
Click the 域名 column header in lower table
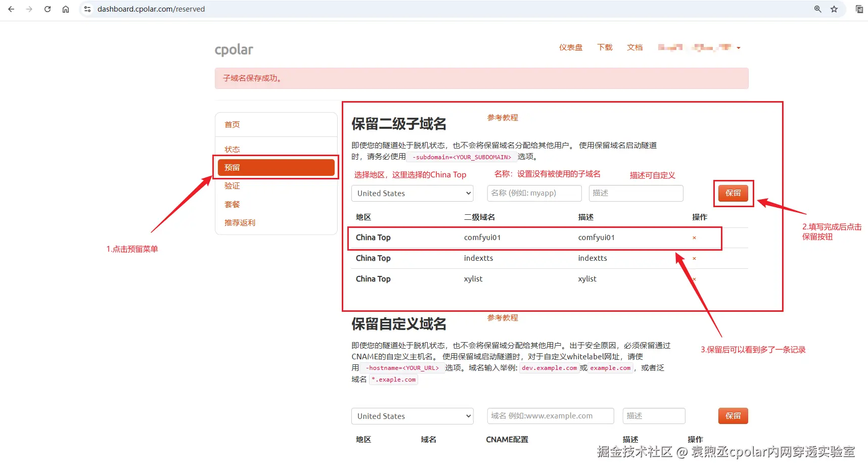coord(429,440)
